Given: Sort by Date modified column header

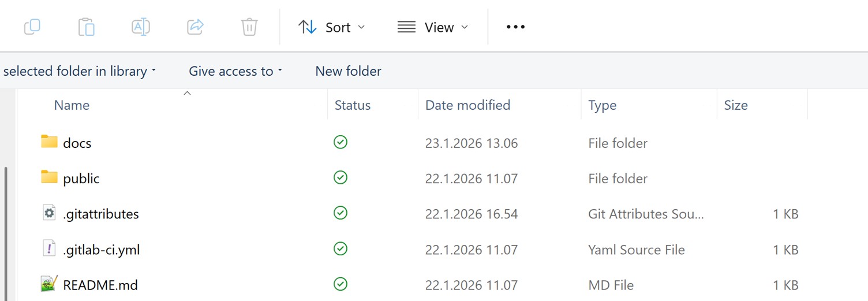Looking at the screenshot, I should (467, 105).
